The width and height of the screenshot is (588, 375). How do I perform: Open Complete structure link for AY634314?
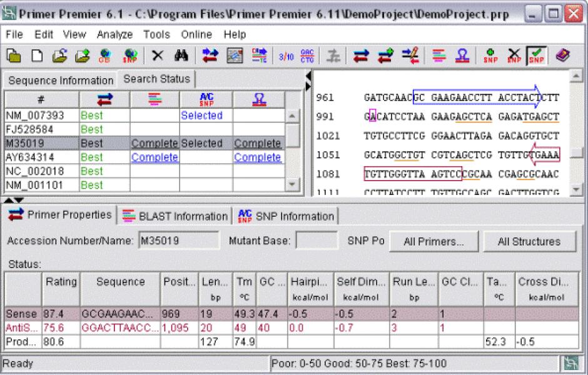[x=257, y=157]
